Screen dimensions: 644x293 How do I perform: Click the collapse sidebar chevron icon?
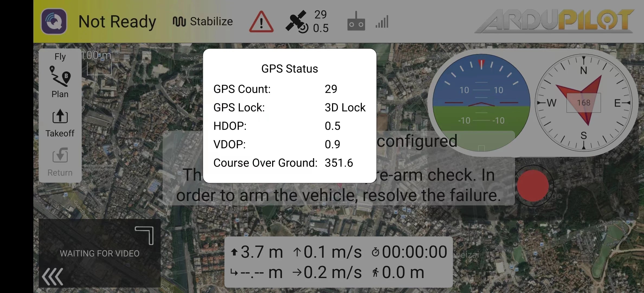point(53,276)
